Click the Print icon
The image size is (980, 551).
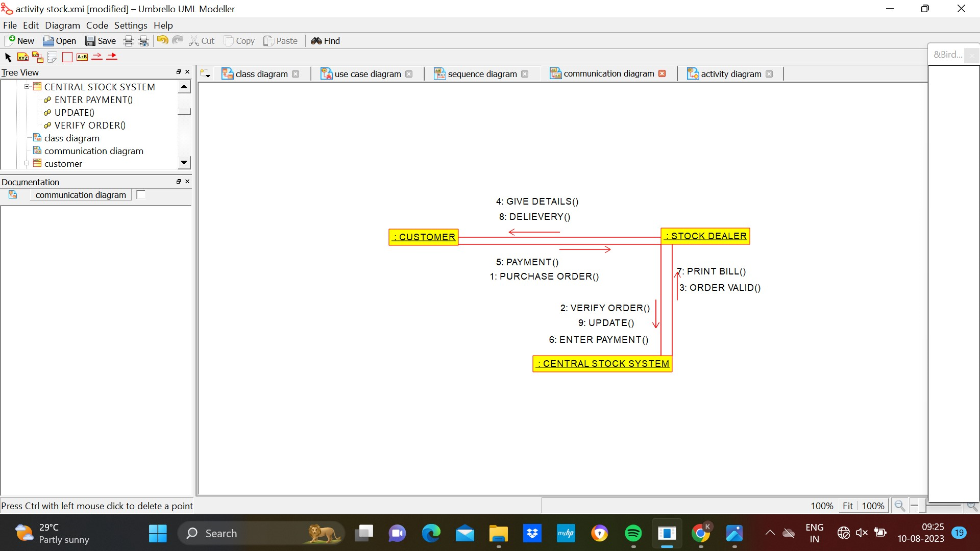pos(129,41)
